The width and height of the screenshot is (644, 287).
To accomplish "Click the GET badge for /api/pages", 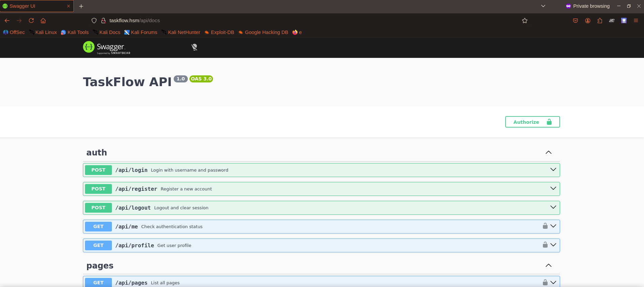I will click(98, 282).
